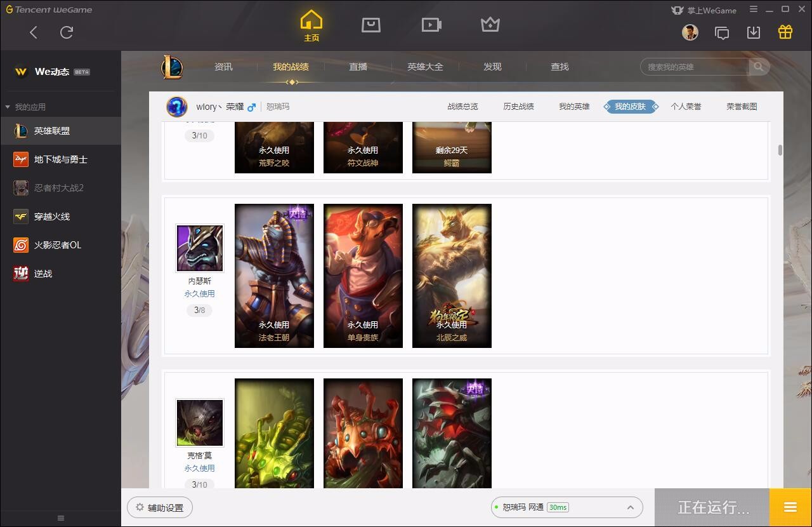Switch to 历史战绩 sub-tab
The image size is (812, 527).
518,107
